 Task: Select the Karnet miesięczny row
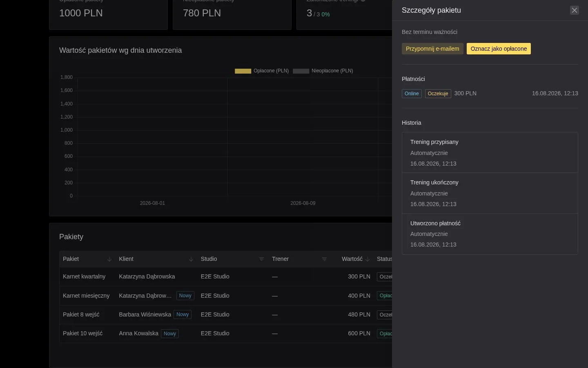click(x=226, y=296)
